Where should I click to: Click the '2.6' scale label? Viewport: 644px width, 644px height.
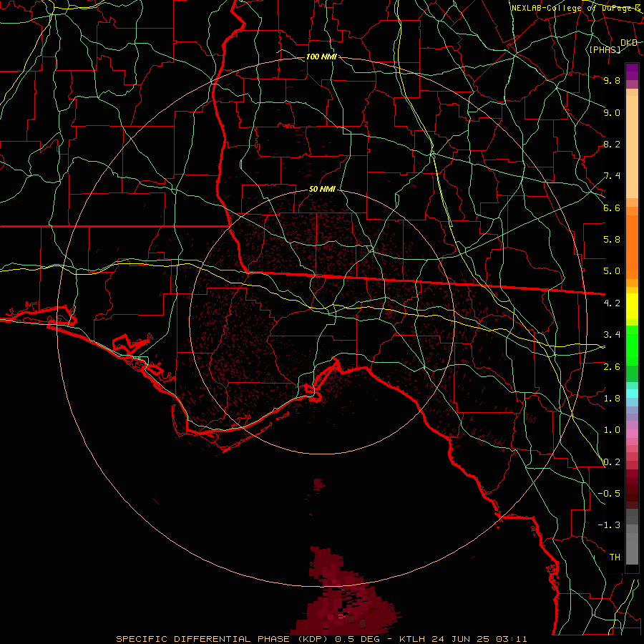click(x=612, y=367)
